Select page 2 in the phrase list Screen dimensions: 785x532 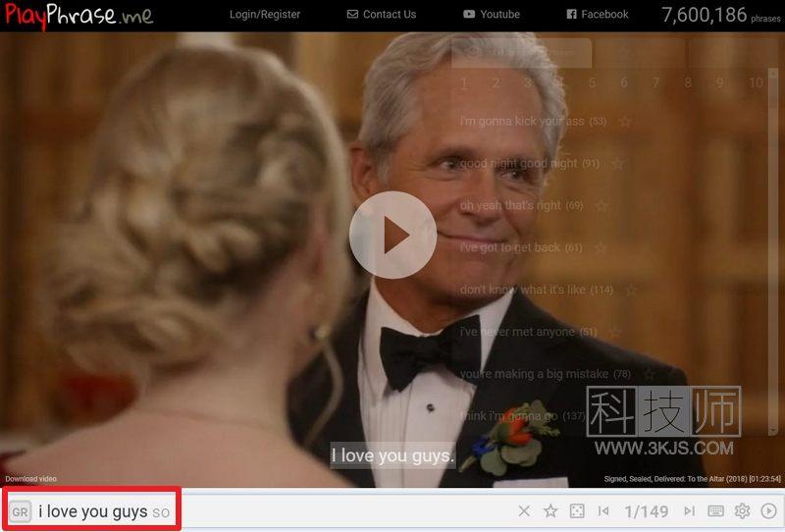point(497,83)
